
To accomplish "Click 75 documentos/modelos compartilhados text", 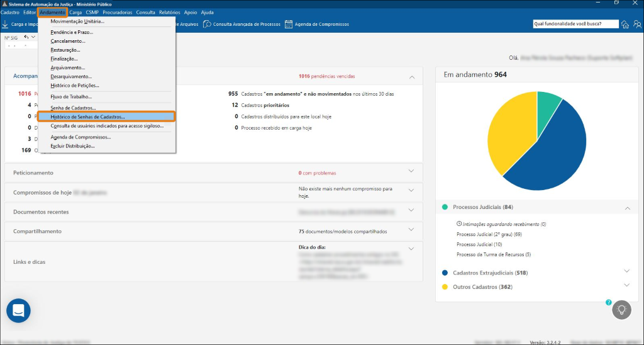I will click(343, 232).
